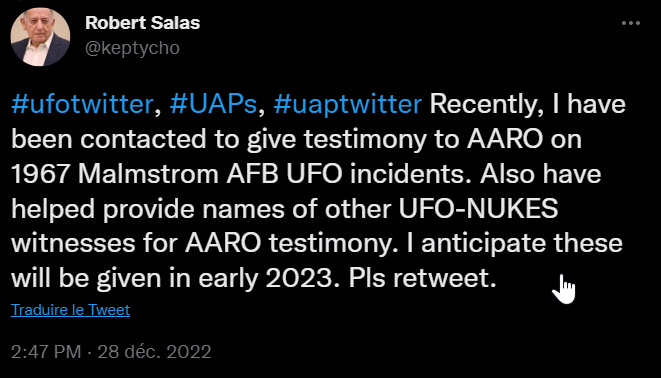This screenshot has height=378, width=661.
Task: Click "witnesses for AARO testimony" text
Action: 202,244
